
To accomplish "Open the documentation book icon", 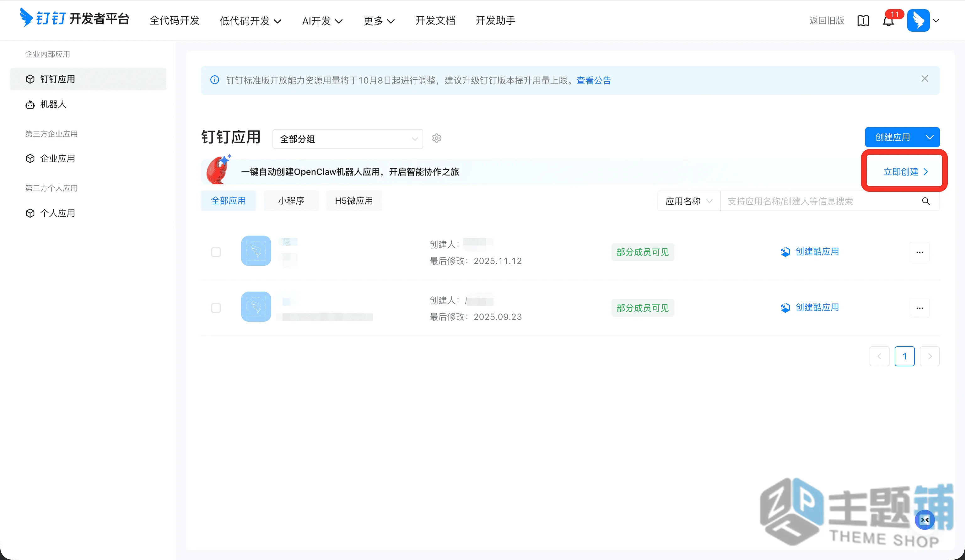I will tap(863, 20).
